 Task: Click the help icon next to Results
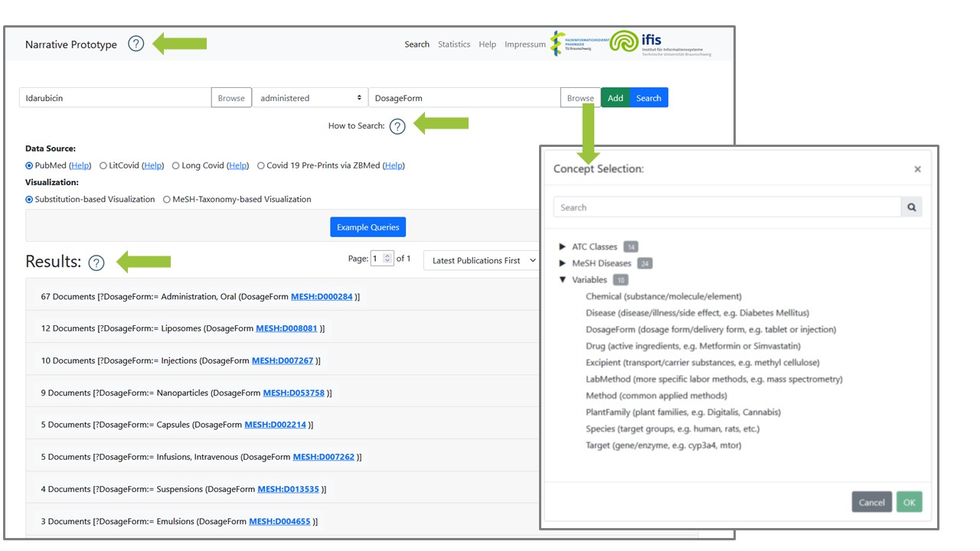[96, 262]
